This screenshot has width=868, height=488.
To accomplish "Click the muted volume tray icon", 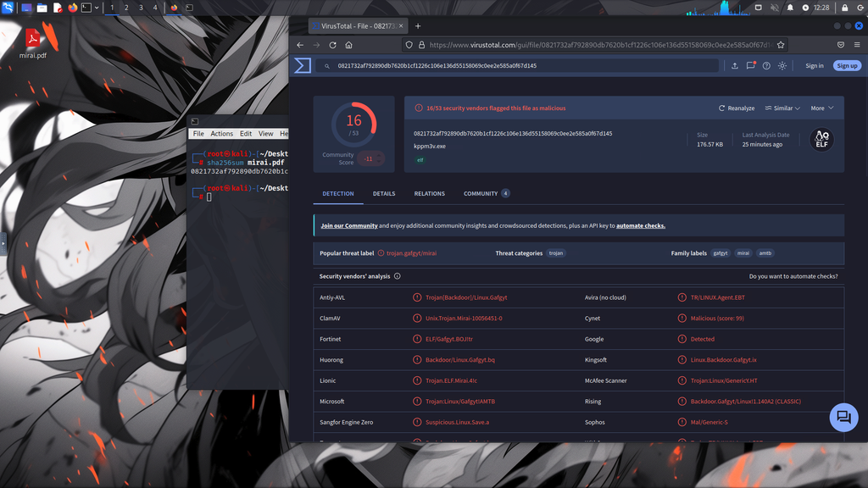I will 775,8.
